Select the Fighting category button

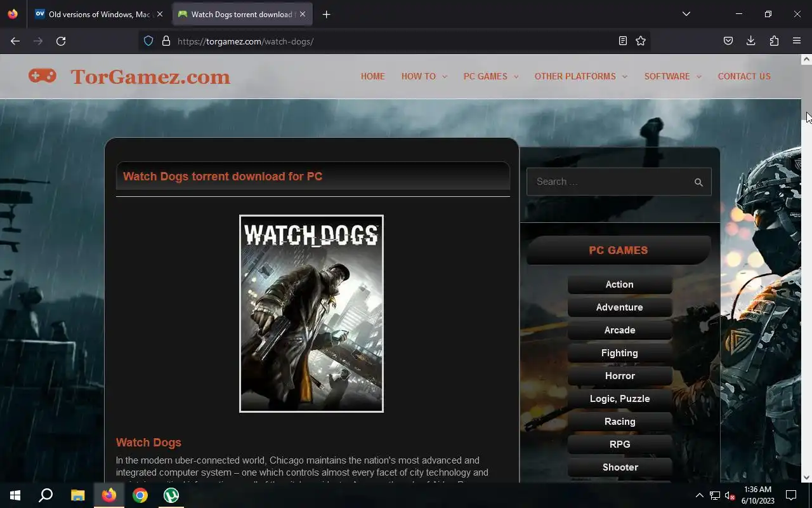620,353
